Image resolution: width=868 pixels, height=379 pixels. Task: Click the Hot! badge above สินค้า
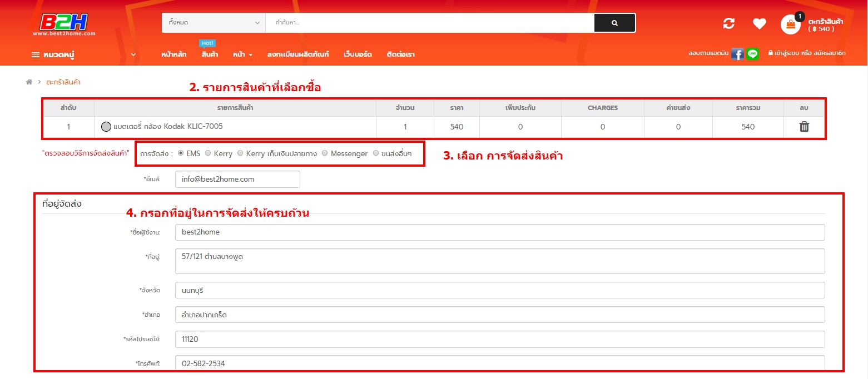click(207, 43)
